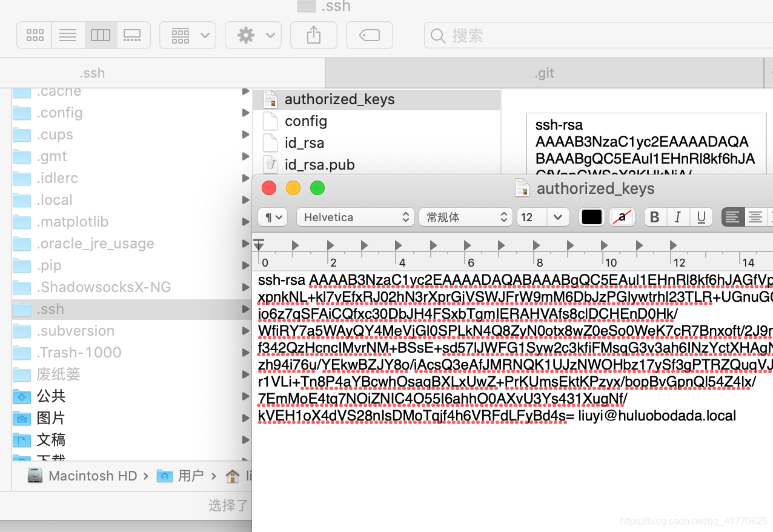This screenshot has height=532, width=773.
Task: Select the .git tab
Action: (x=544, y=73)
